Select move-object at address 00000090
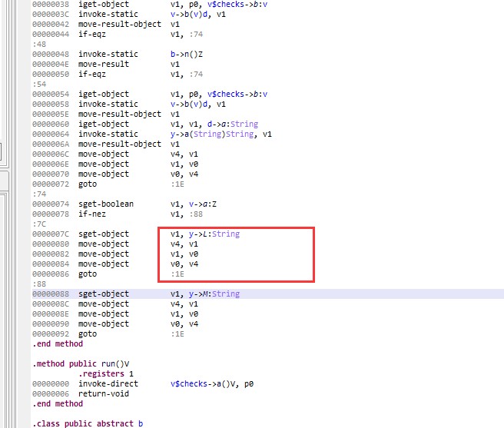This screenshot has width=504, height=428. [x=104, y=323]
